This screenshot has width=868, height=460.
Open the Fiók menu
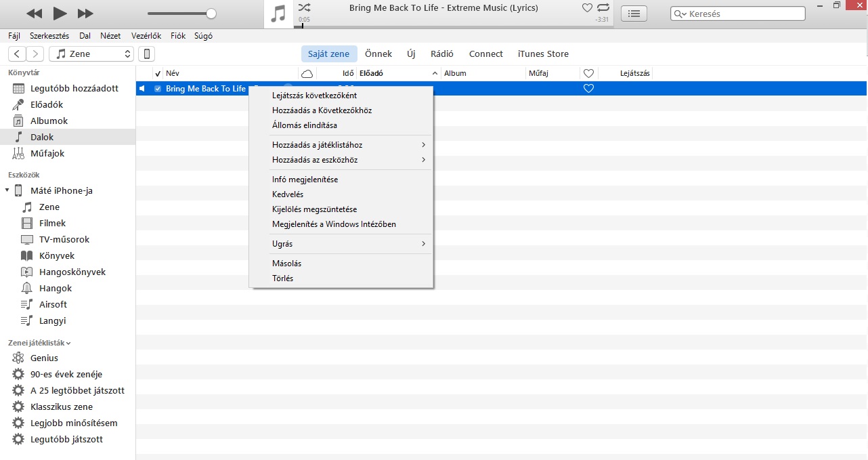pyautogui.click(x=178, y=36)
